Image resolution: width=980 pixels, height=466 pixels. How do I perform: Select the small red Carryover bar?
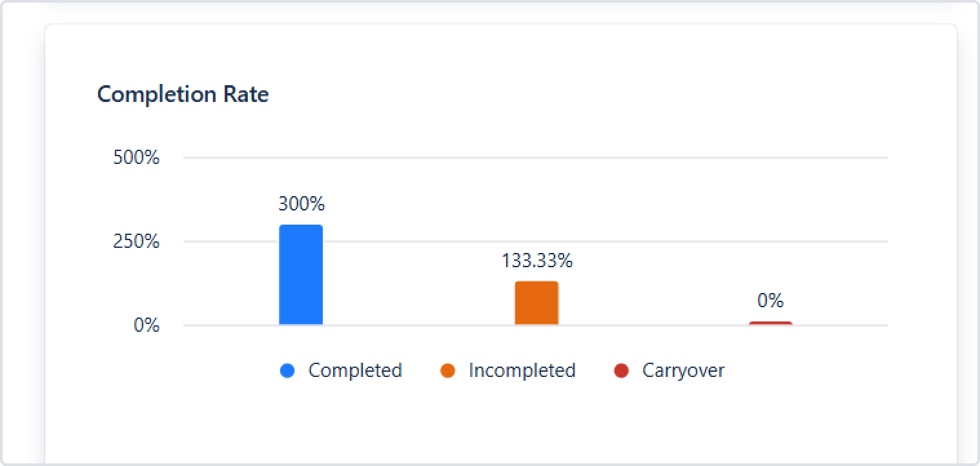click(x=770, y=323)
